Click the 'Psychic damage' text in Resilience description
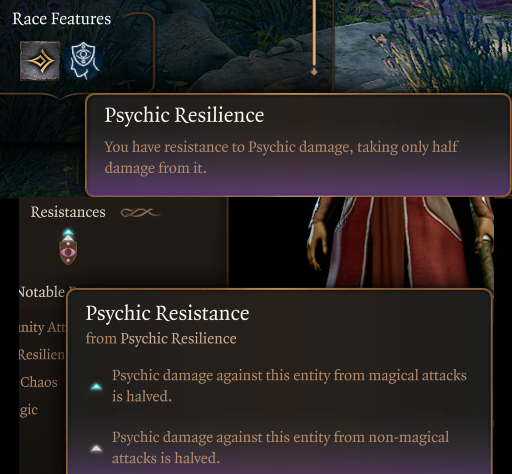This screenshot has width=512, height=474. 272,147
